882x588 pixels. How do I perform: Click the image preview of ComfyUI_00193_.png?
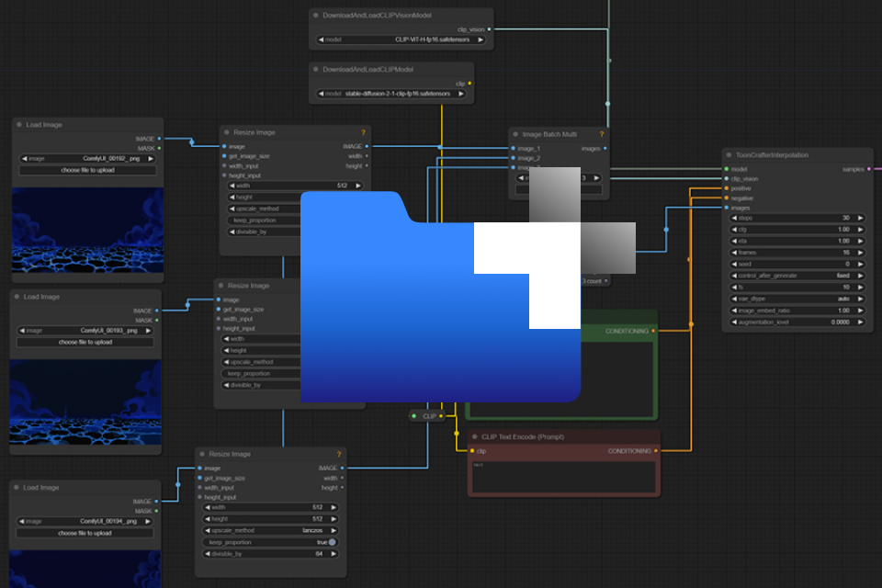(85, 402)
